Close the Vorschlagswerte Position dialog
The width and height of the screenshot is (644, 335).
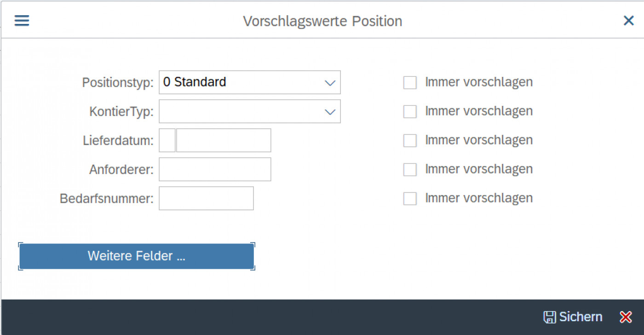click(x=628, y=20)
